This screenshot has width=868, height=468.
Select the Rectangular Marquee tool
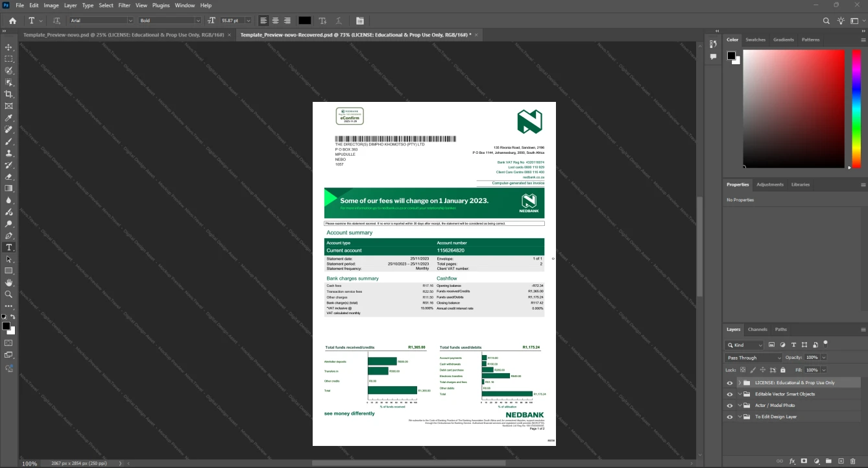click(8, 59)
